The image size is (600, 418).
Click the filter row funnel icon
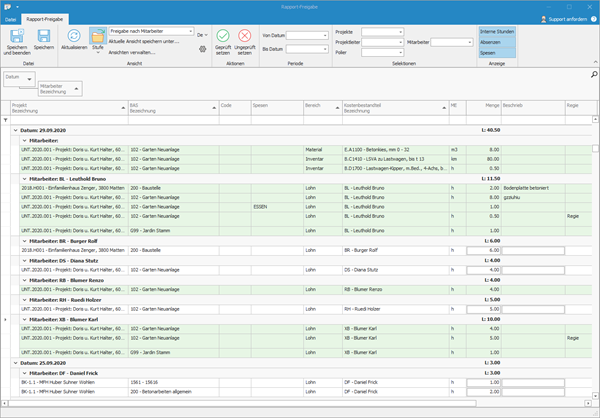(x=5, y=120)
